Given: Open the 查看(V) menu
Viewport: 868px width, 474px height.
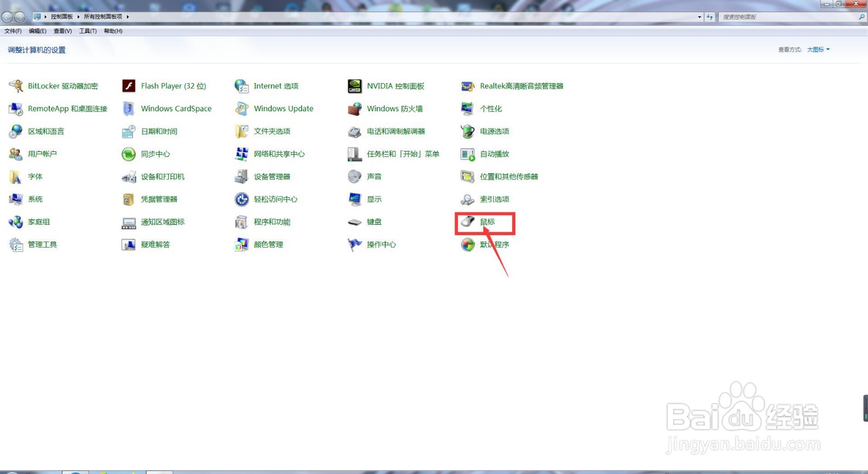Looking at the screenshot, I should click(x=63, y=31).
